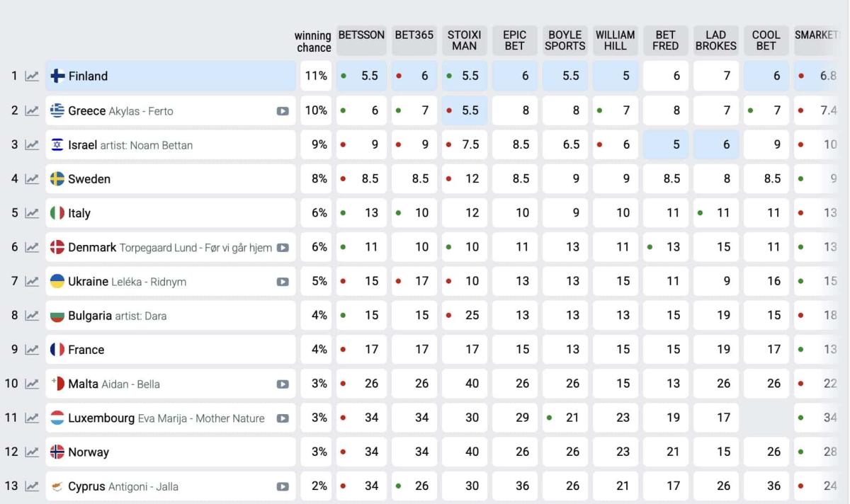Open the France entry row
Image resolution: width=850 pixels, height=504 pixels.
[x=170, y=350]
